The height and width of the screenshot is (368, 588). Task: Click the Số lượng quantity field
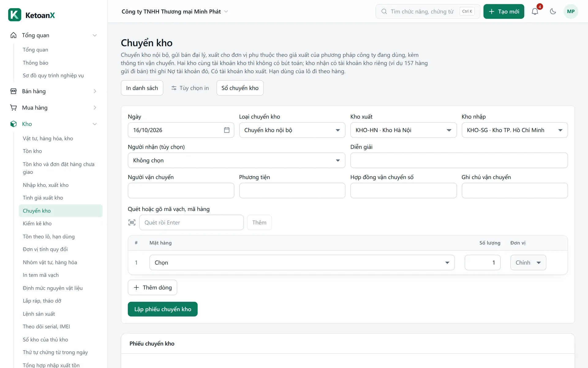pos(483,263)
